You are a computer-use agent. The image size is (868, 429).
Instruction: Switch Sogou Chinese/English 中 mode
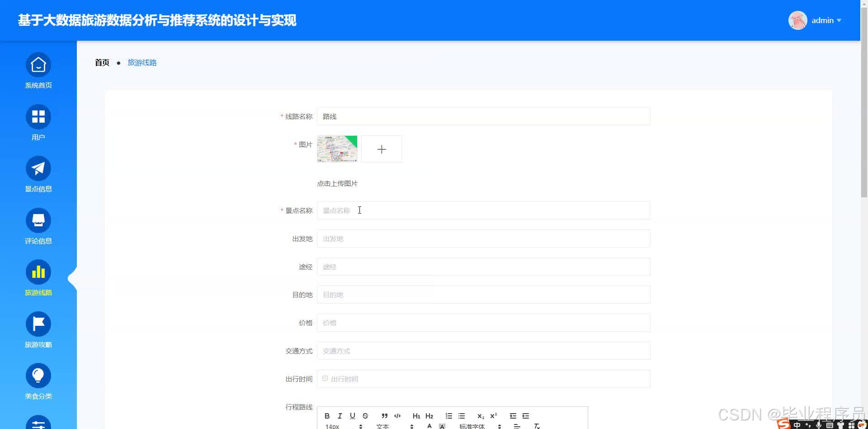(797, 425)
